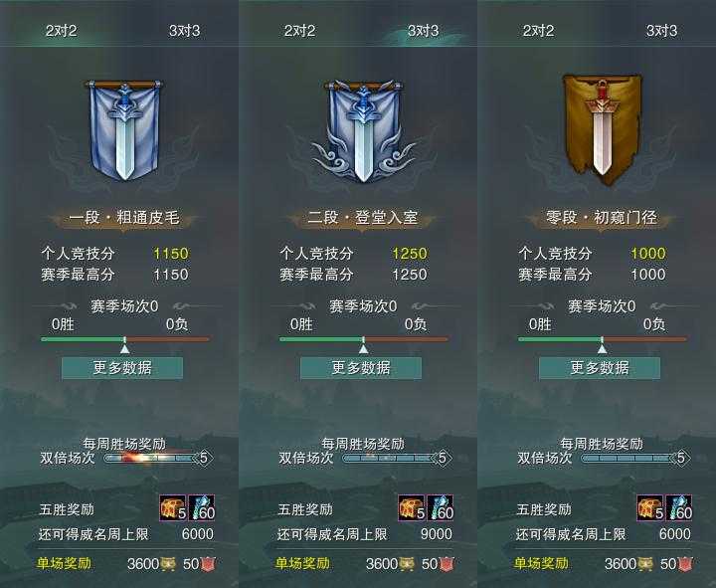Click the blue item x60 reward icon in left panel
Image resolution: width=716 pixels, height=588 pixels.
(x=202, y=508)
